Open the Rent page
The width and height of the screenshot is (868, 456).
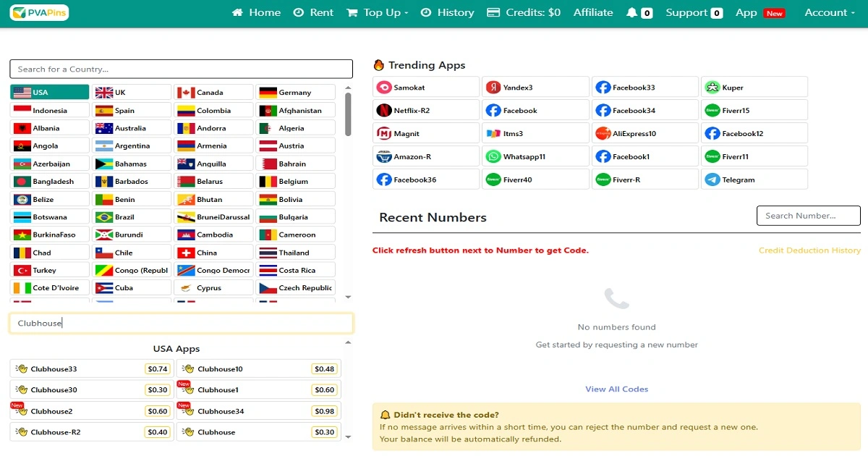313,12
